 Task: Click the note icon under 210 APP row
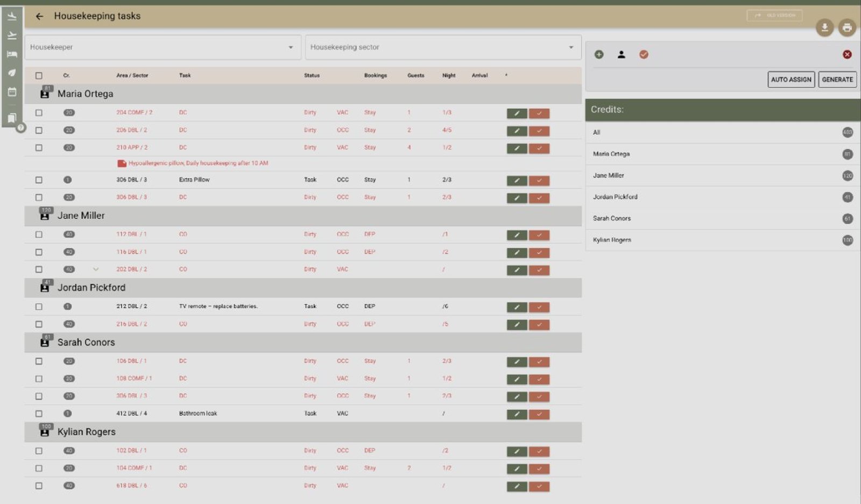click(122, 163)
